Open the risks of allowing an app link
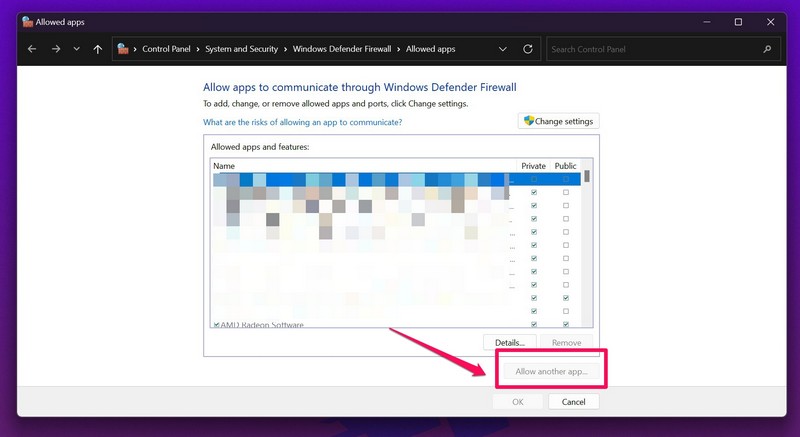 pyautogui.click(x=302, y=122)
